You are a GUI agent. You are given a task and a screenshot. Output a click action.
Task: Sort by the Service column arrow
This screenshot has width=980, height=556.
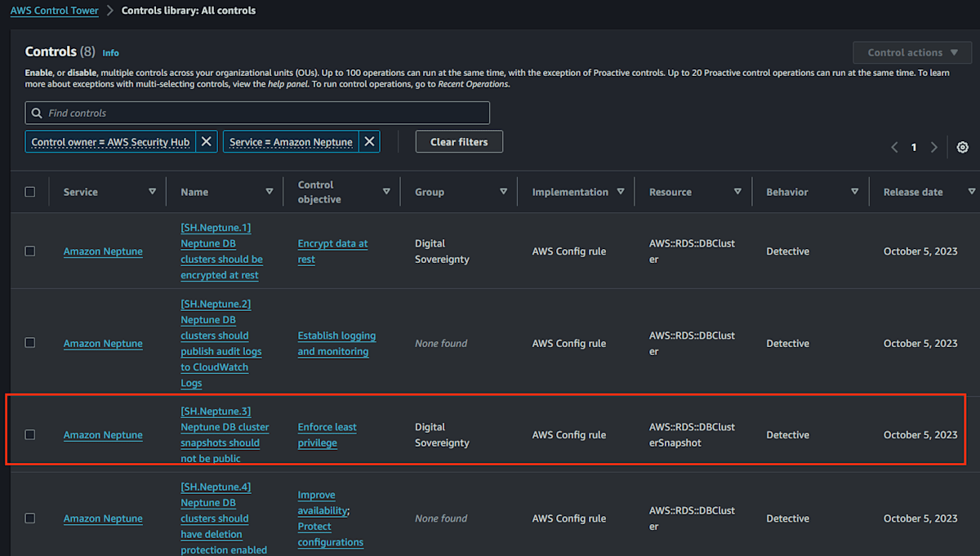pyautogui.click(x=153, y=192)
